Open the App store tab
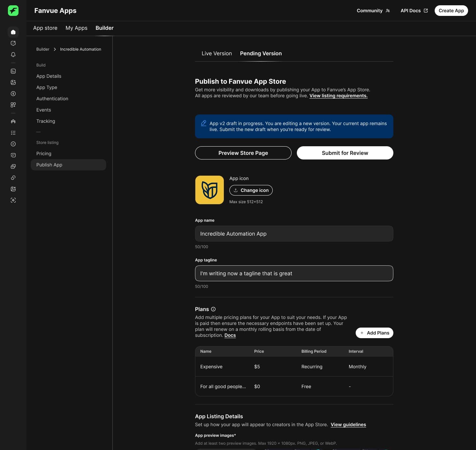This screenshot has height=450, width=476. tap(45, 28)
